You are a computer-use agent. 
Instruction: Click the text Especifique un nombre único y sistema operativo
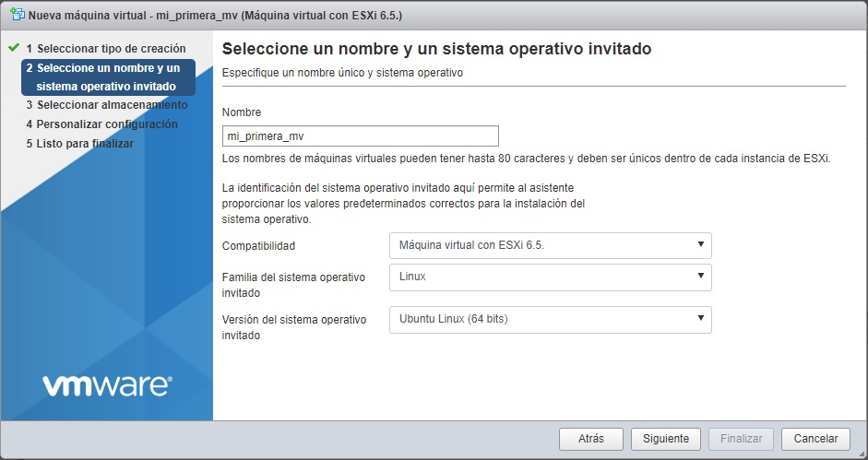pyautogui.click(x=342, y=73)
